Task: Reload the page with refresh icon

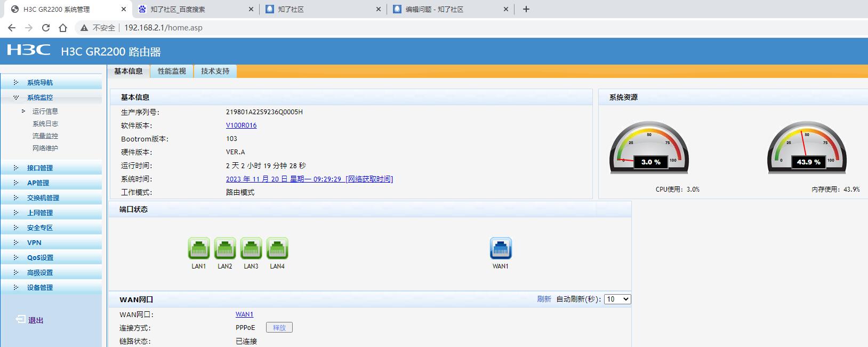Action: click(46, 28)
